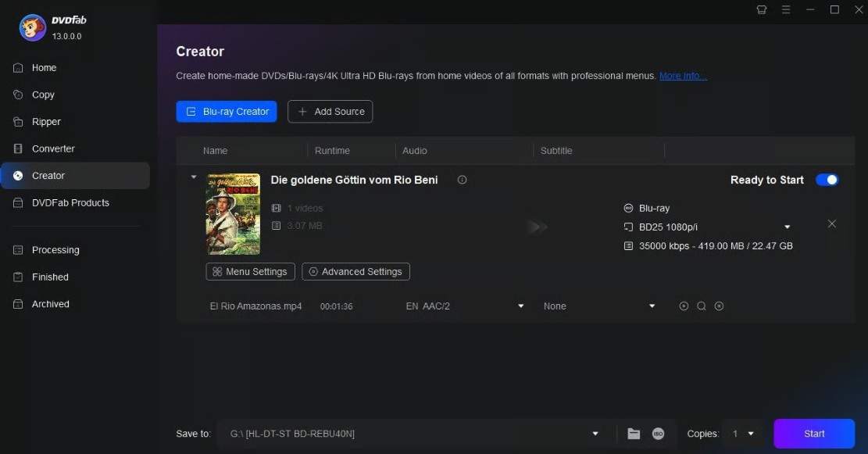Click the Die goldene Göttin vom Rio Beni title

(x=354, y=180)
